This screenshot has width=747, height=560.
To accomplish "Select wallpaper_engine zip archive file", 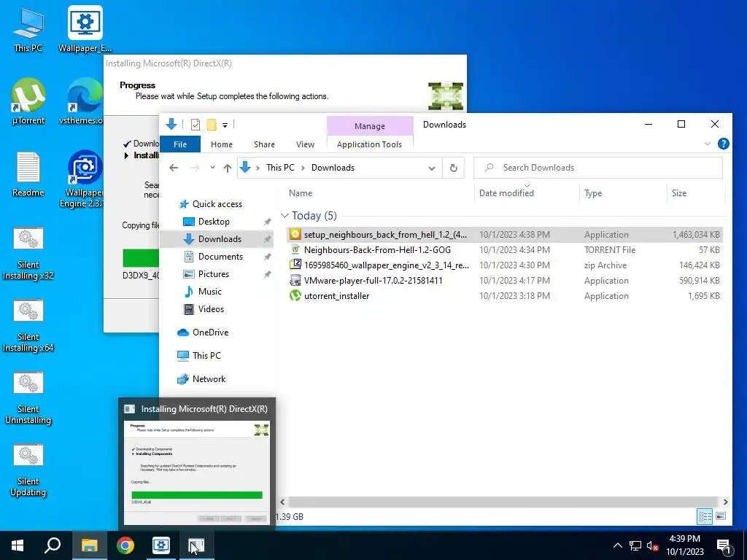I will point(505,265).
